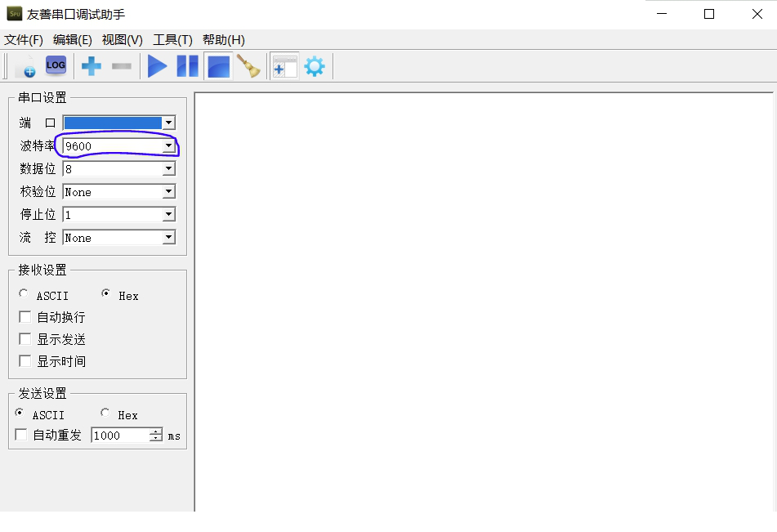Open the 编辑(E) menu
The width and height of the screenshot is (777, 532).
(x=73, y=40)
